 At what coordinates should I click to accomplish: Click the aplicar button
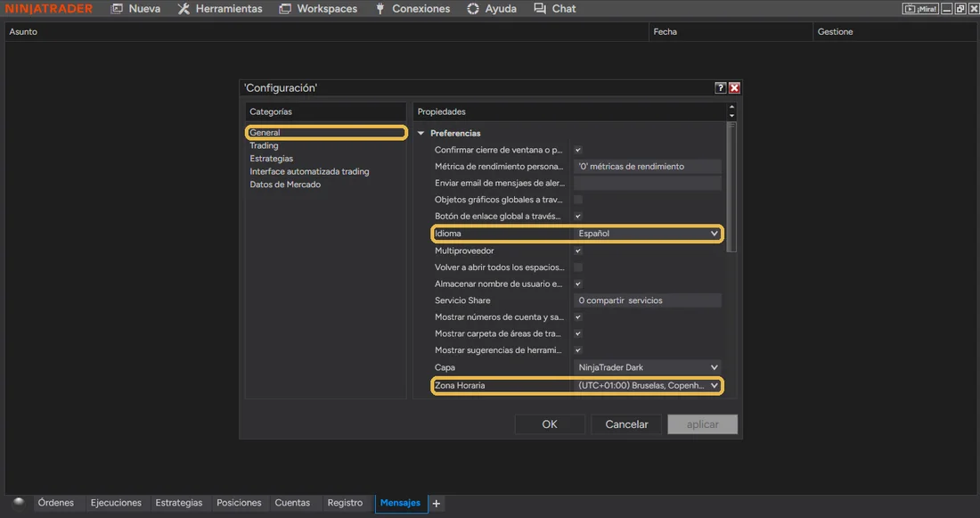click(x=703, y=424)
